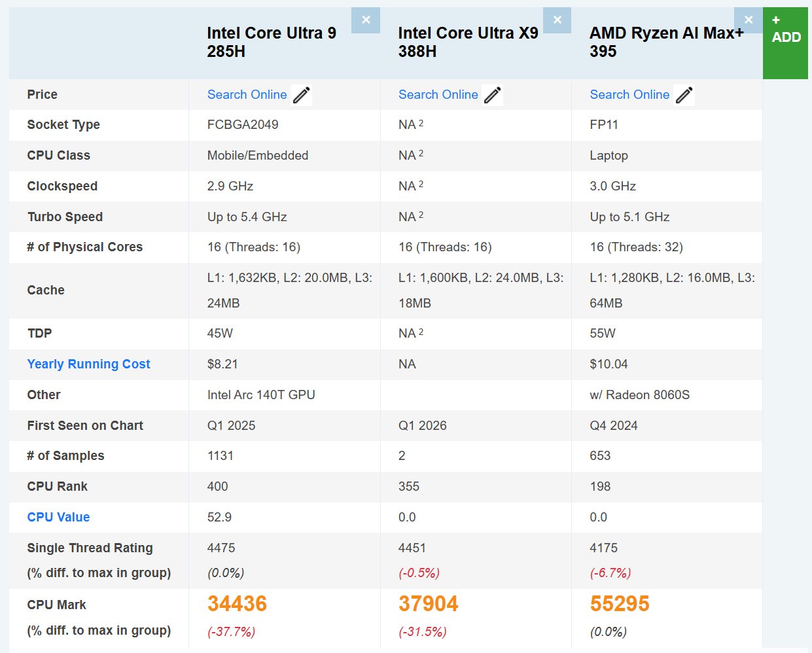This screenshot has height=653, width=812.
Task: Remove Intel Core Ultra X9 388H column
Action: pos(557,20)
